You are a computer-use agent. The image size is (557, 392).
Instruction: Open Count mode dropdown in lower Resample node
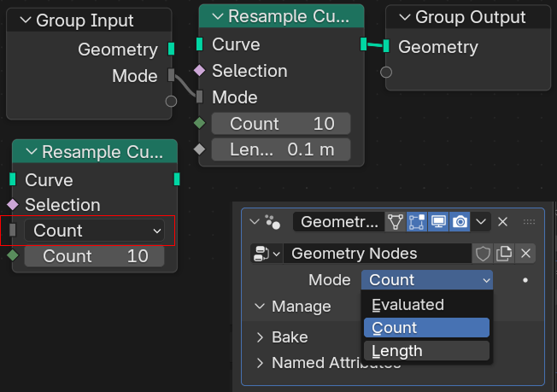click(x=94, y=231)
